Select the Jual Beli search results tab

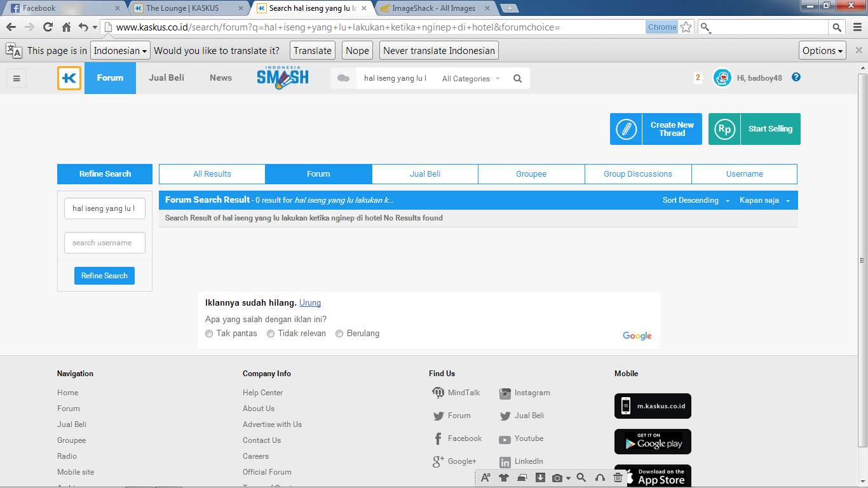425,174
